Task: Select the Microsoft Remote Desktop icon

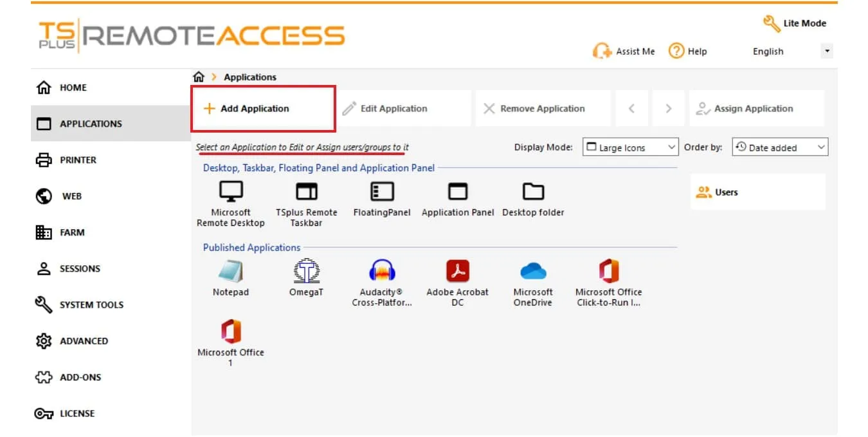Action: tap(231, 192)
